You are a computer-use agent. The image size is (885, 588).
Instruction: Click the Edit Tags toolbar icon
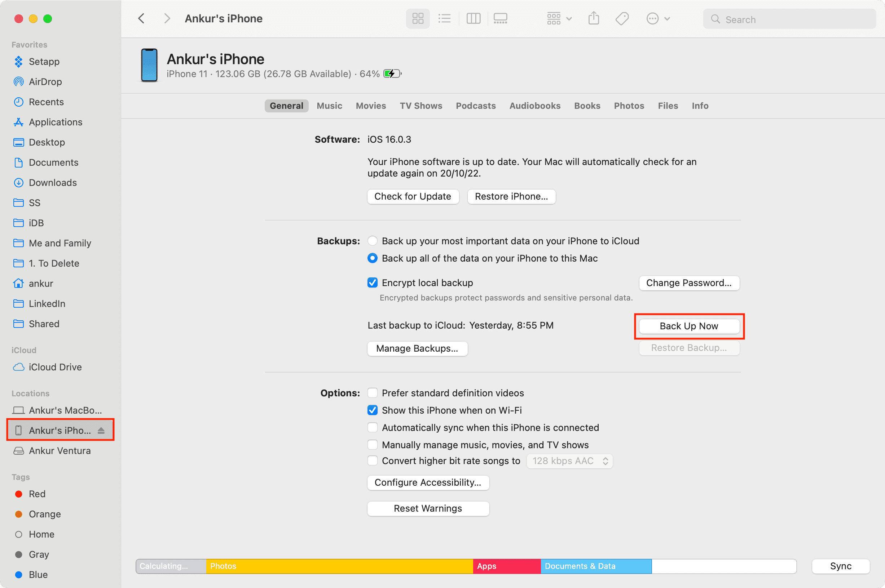[622, 19]
